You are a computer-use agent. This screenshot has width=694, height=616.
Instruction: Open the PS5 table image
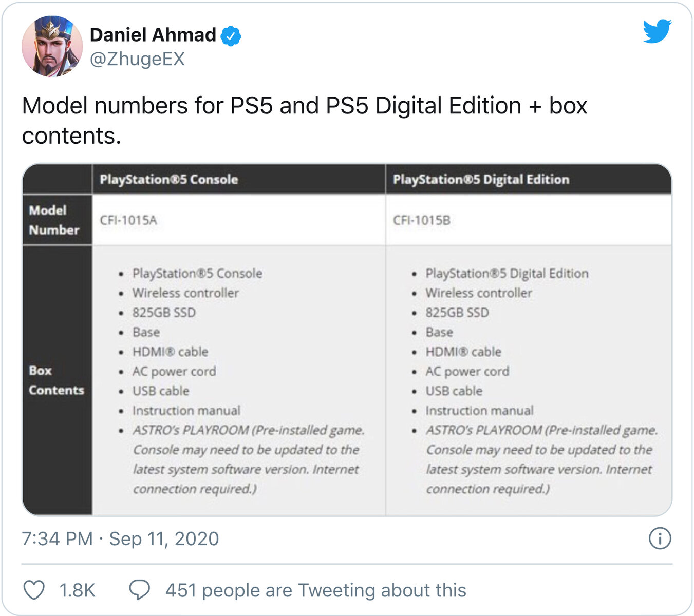pyautogui.click(x=347, y=340)
